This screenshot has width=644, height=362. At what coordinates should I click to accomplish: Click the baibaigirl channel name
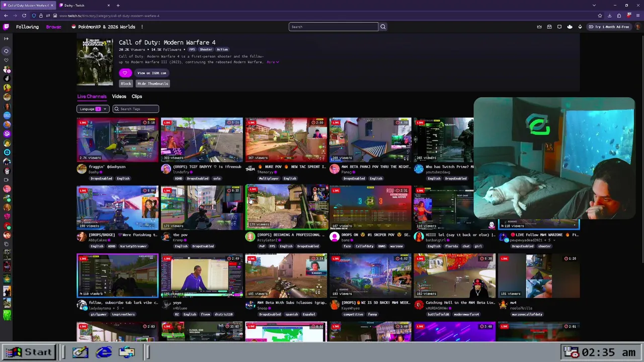point(437,240)
